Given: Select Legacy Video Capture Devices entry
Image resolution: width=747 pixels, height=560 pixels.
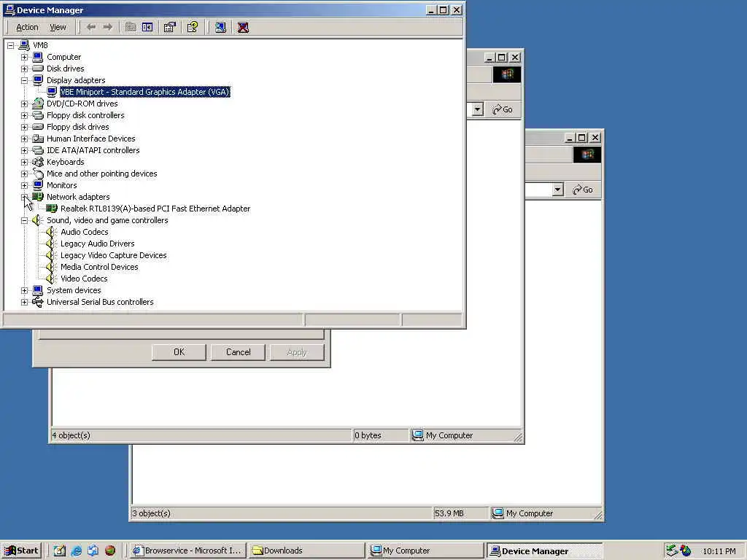Looking at the screenshot, I should (x=113, y=255).
